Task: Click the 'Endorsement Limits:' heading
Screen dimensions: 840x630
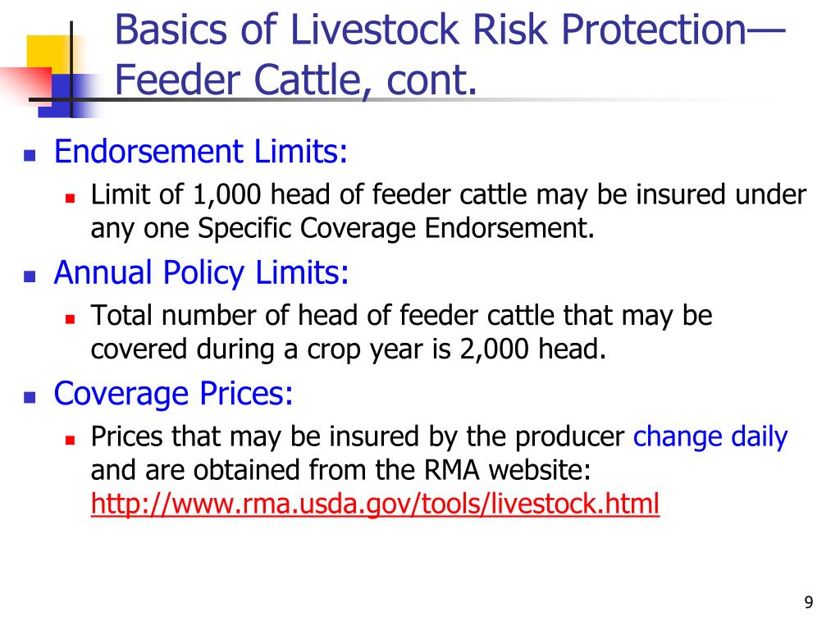Action: (x=201, y=151)
